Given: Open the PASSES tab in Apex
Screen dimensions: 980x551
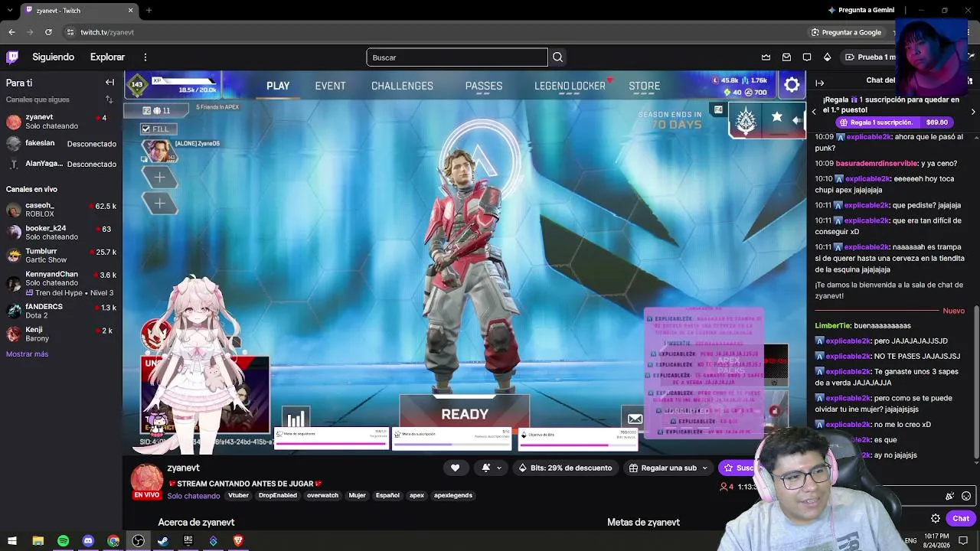Looking at the screenshot, I should point(484,86).
